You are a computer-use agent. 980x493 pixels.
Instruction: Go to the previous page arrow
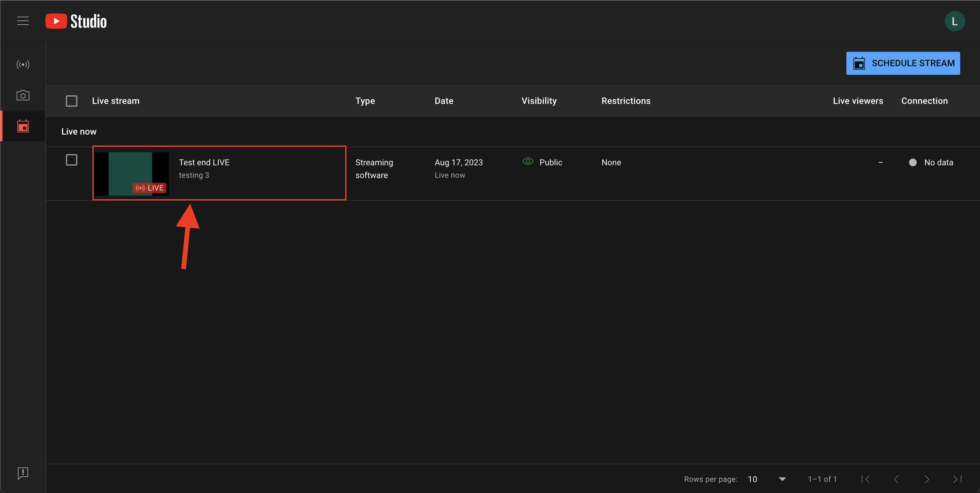click(896, 479)
